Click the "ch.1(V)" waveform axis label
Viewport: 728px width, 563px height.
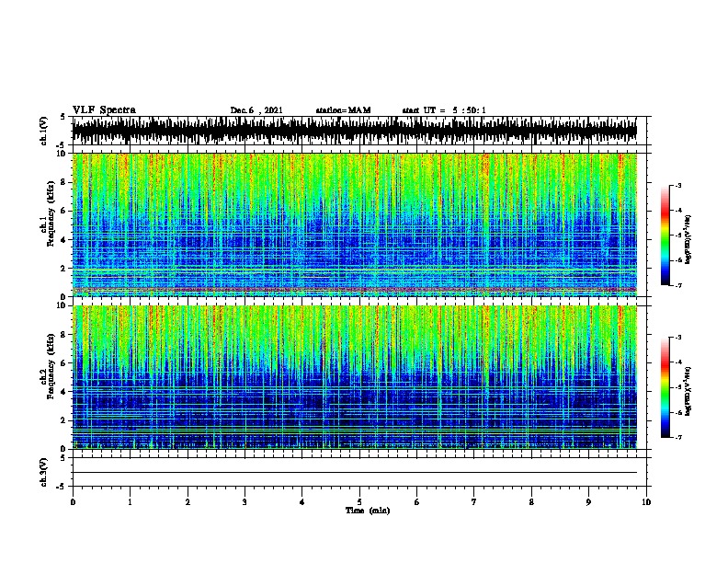[x=44, y=131]
